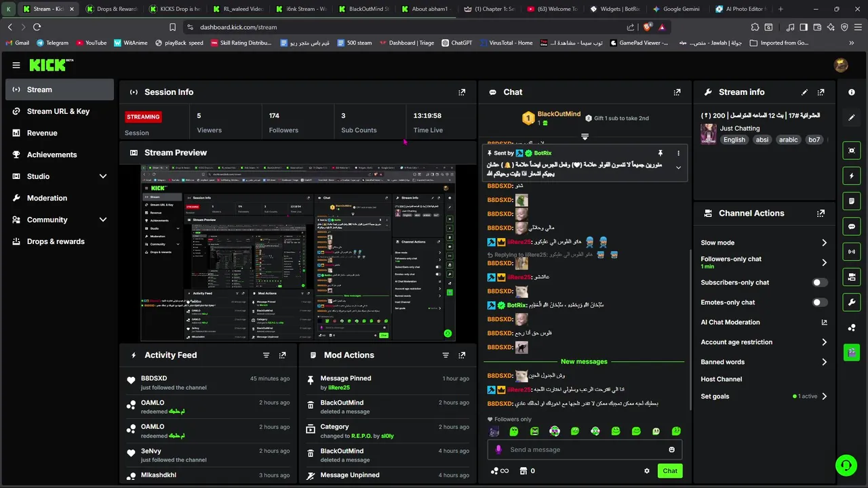
Task: Click the purple microphone icon in the chat box
Action: click(x=498, y=449)
